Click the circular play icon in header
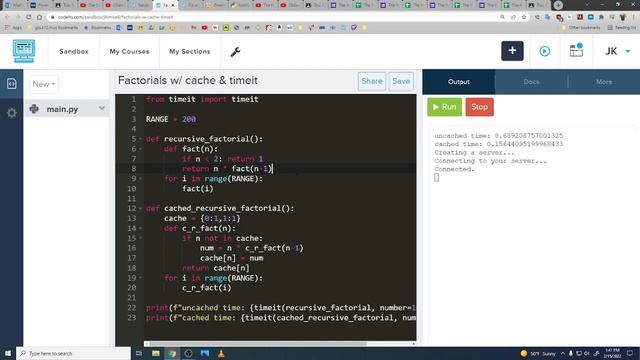 (x=544, y=51)
